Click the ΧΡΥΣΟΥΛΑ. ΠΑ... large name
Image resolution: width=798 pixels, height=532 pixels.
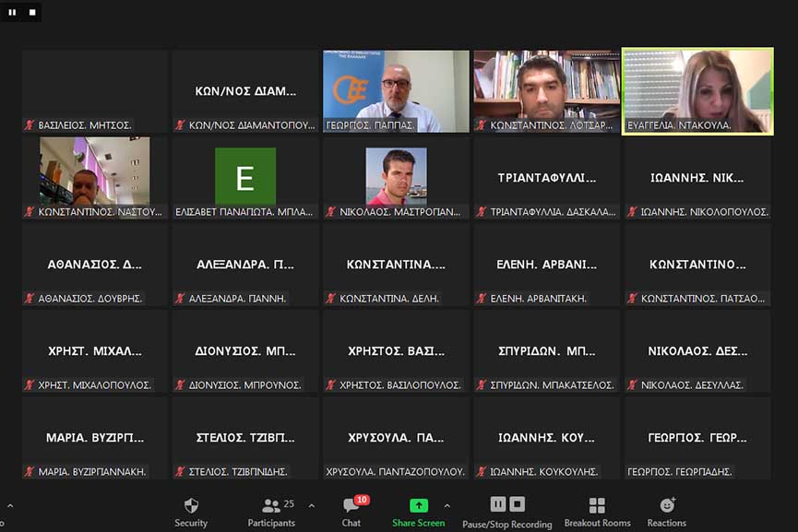point(396,438)
